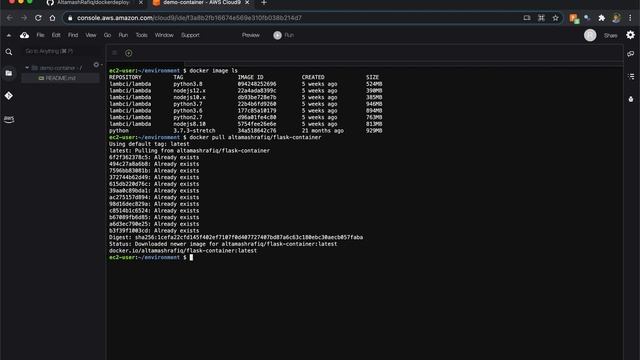Viewport: 640px width, 360px height.
Task: Bookmark page with star icon
Action: (556, 18)
